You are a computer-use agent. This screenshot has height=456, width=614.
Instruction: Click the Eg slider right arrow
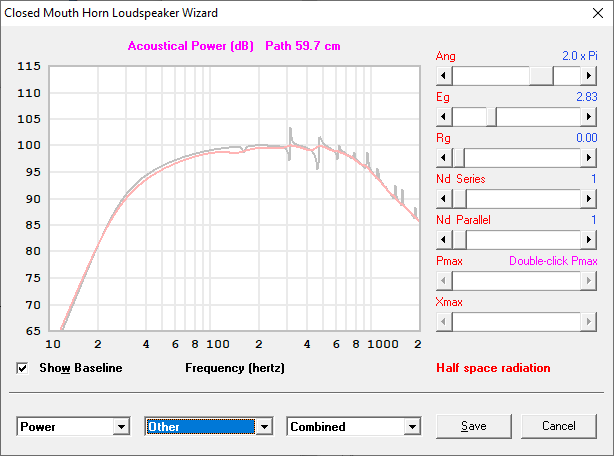point(589,117)
